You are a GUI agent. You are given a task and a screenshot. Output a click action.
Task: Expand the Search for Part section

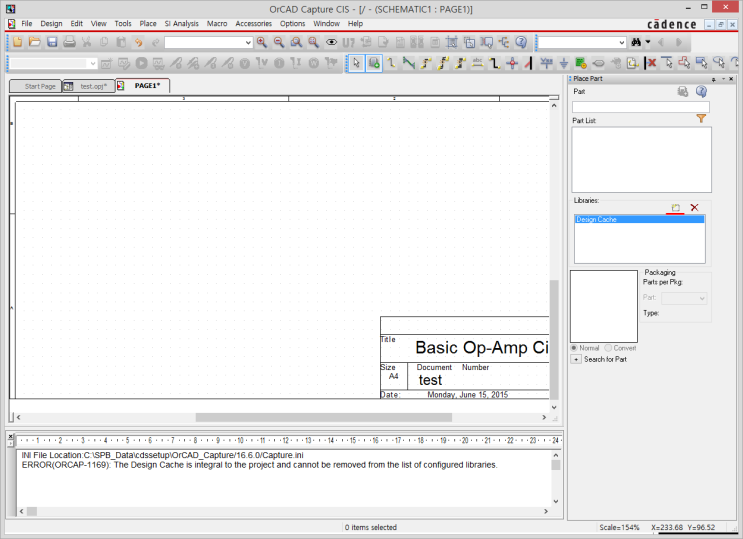click(x=576, y=359)
